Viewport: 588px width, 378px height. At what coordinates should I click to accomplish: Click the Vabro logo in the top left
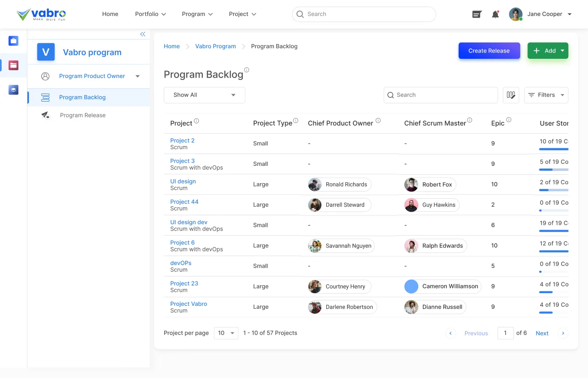pyautogui.click(x=41, y=13)
